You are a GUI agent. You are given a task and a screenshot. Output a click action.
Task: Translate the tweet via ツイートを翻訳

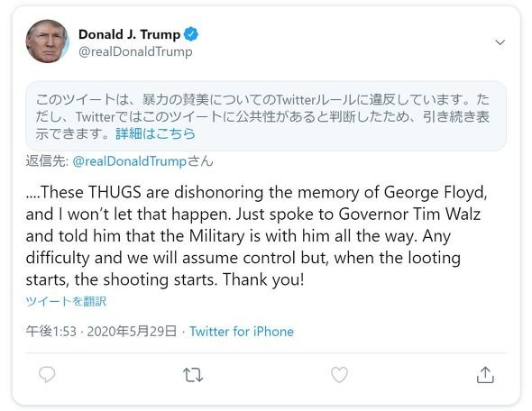(x=66, y=301)
